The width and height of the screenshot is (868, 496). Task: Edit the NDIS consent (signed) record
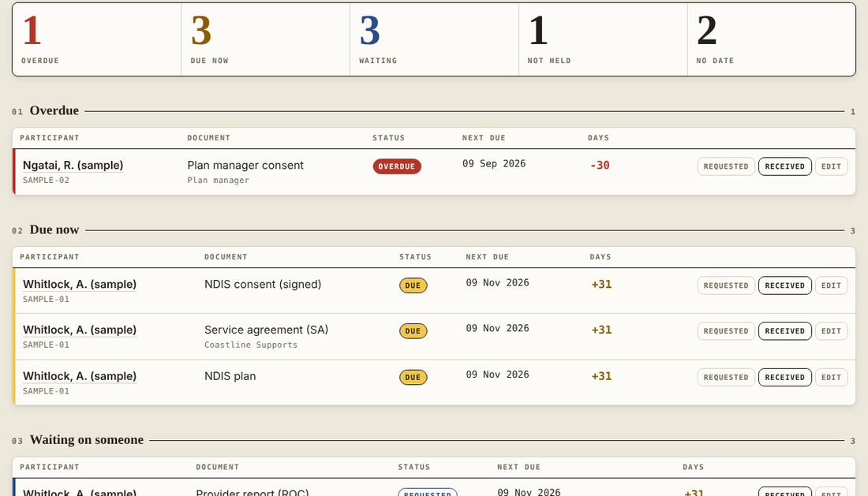tap(832, 285)
